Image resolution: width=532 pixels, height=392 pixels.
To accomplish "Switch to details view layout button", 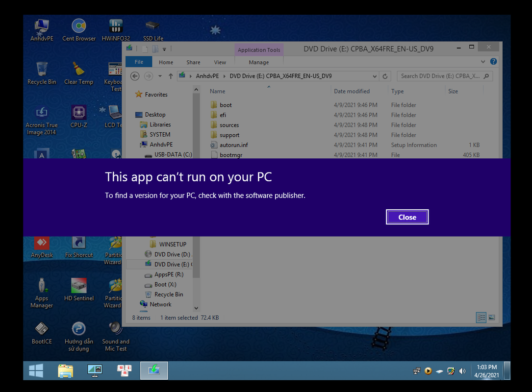I will coord(481,318).
